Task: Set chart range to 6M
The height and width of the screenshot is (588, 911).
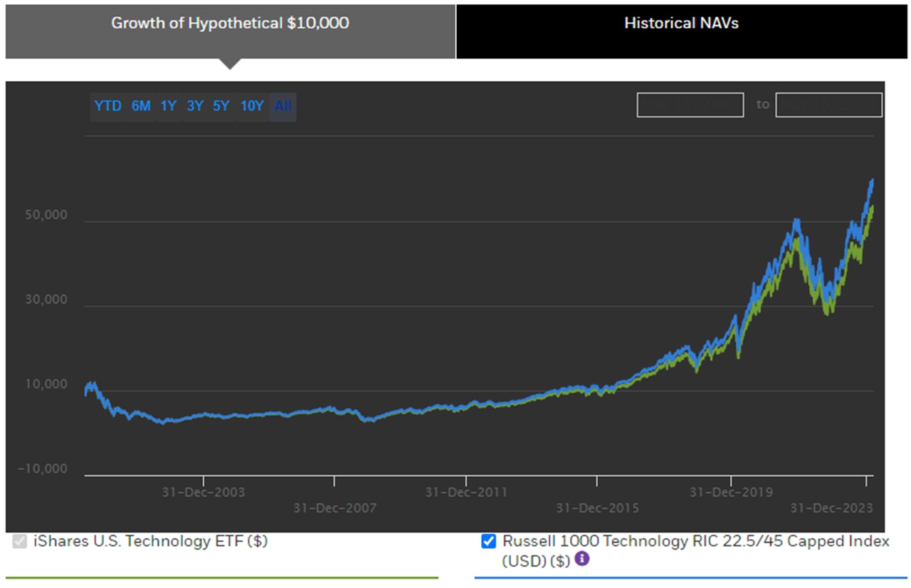Action: tap(141, 106)
